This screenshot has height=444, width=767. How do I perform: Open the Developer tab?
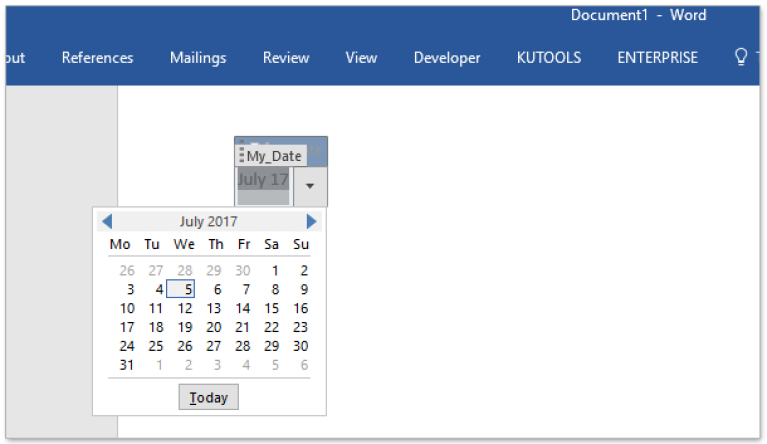(447, 58)
